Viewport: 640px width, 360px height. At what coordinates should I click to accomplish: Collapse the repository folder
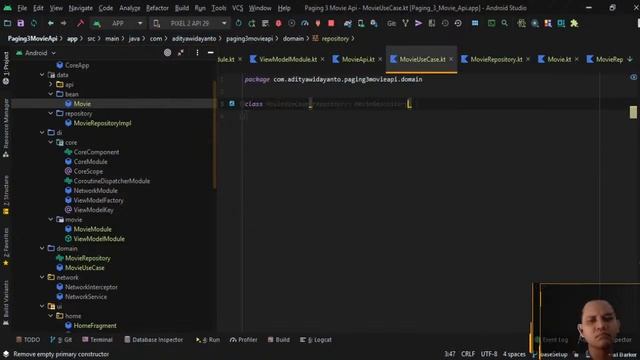[51, 113]
